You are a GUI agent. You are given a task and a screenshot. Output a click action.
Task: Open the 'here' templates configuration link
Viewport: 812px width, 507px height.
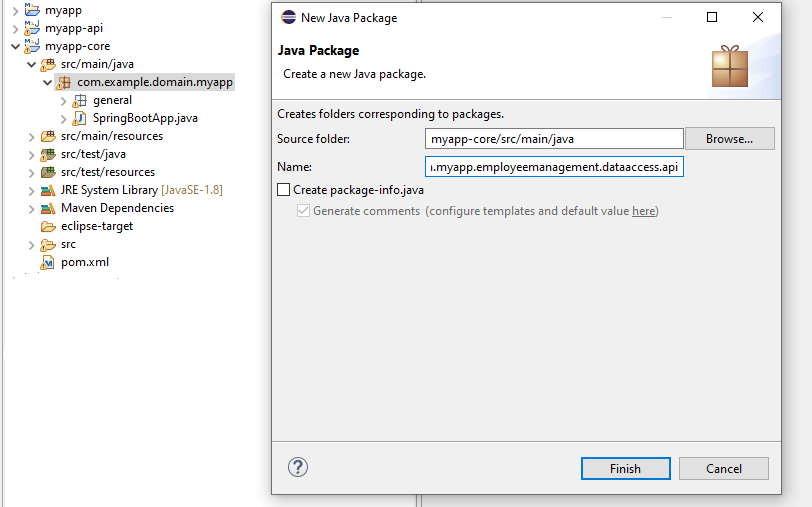click(643, 211)
